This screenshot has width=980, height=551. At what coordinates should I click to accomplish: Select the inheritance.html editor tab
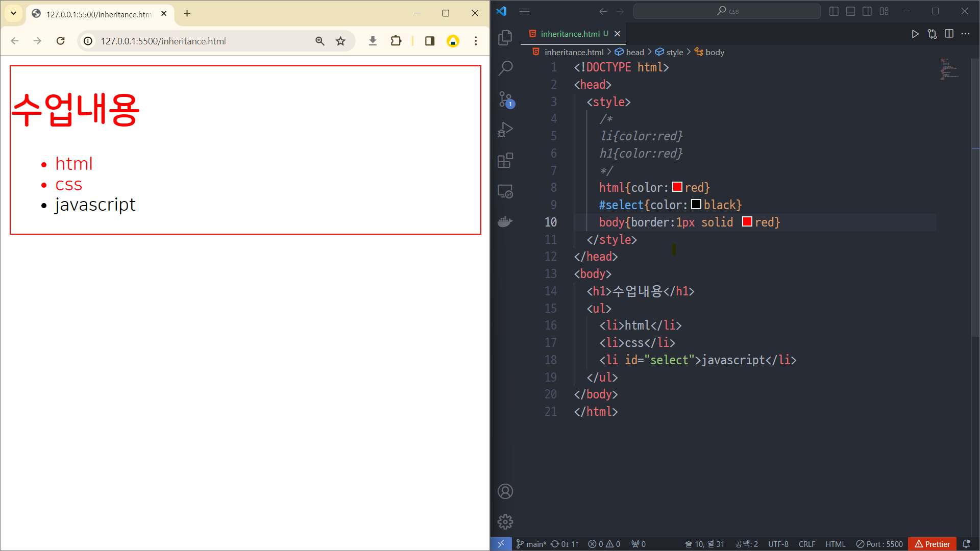coord(570,34)
